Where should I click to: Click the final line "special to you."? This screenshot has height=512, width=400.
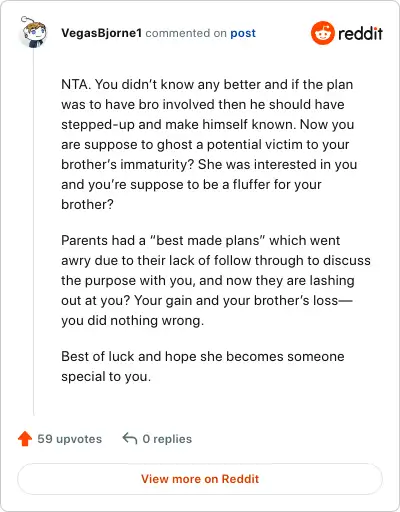[106, 376]
